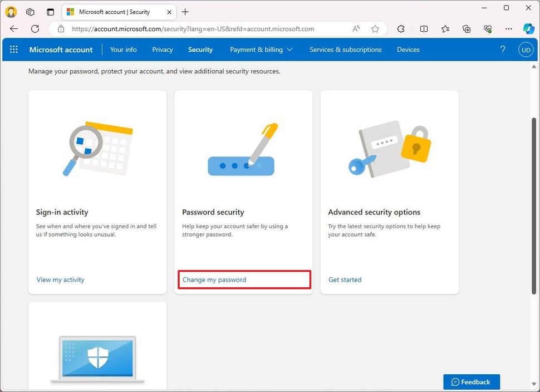Viewport: 540px width, 392px height.
Task: Enable Split screen in the toolbar
Action: pyautogui.click(x=424, y=28)
